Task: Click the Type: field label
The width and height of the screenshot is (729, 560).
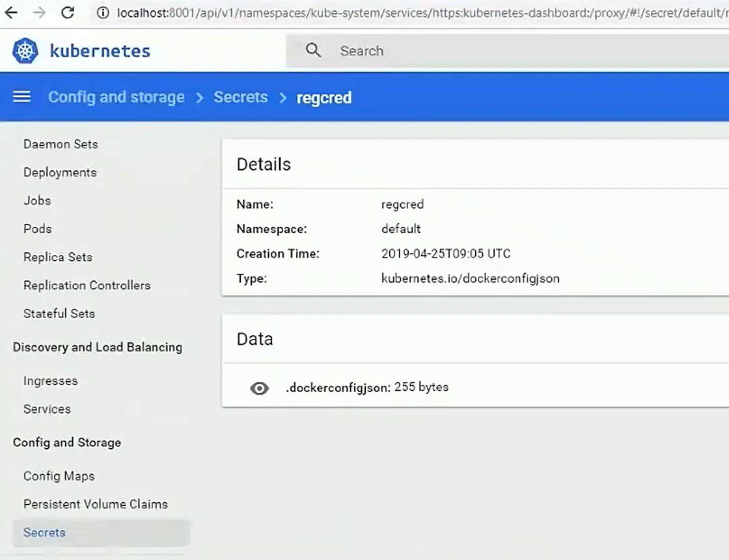Action: point(251,279)
